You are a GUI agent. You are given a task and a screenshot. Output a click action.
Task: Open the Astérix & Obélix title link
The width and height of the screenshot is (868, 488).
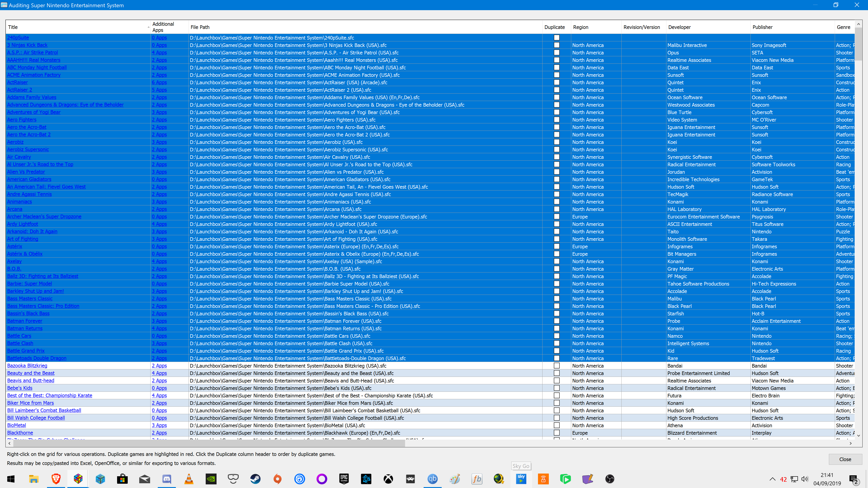[25, 254]
